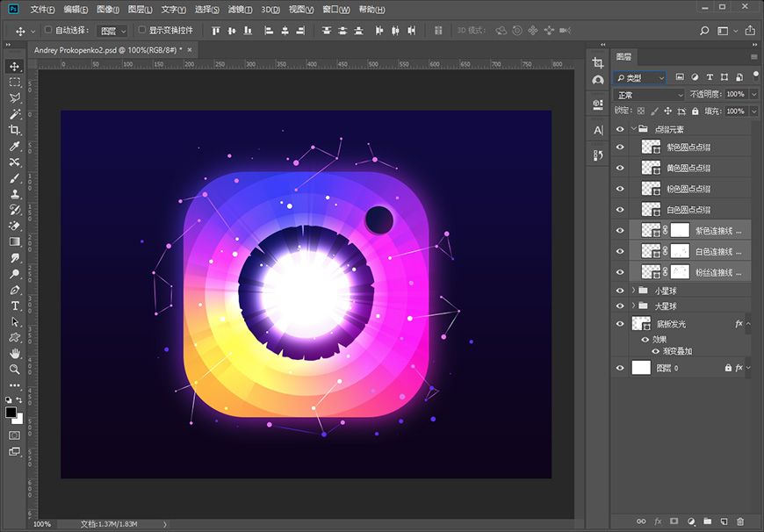The image size is (764, 532).
Task: Hide the 紫色圆点点缀 layer
Action: coord(620,147)
